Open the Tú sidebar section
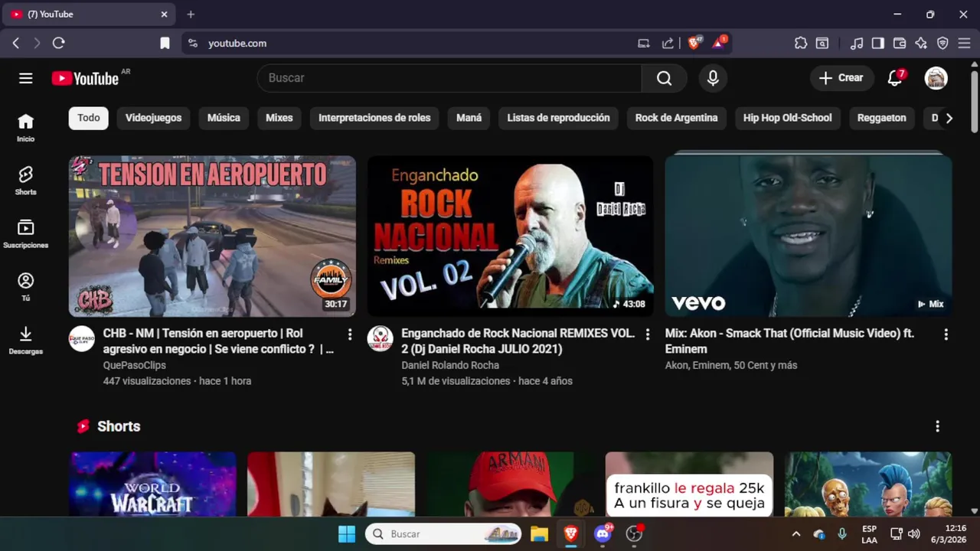 click(26, 287)
